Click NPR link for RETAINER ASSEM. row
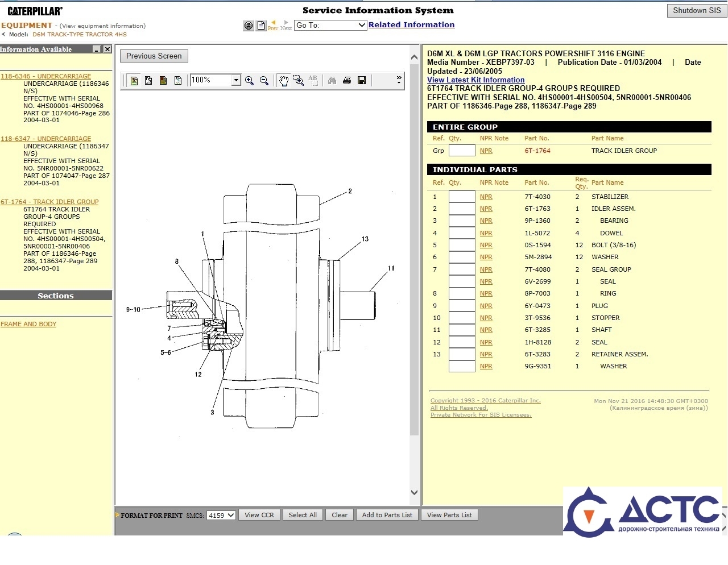Screen dimensions: 728x565 click(486, 354)
